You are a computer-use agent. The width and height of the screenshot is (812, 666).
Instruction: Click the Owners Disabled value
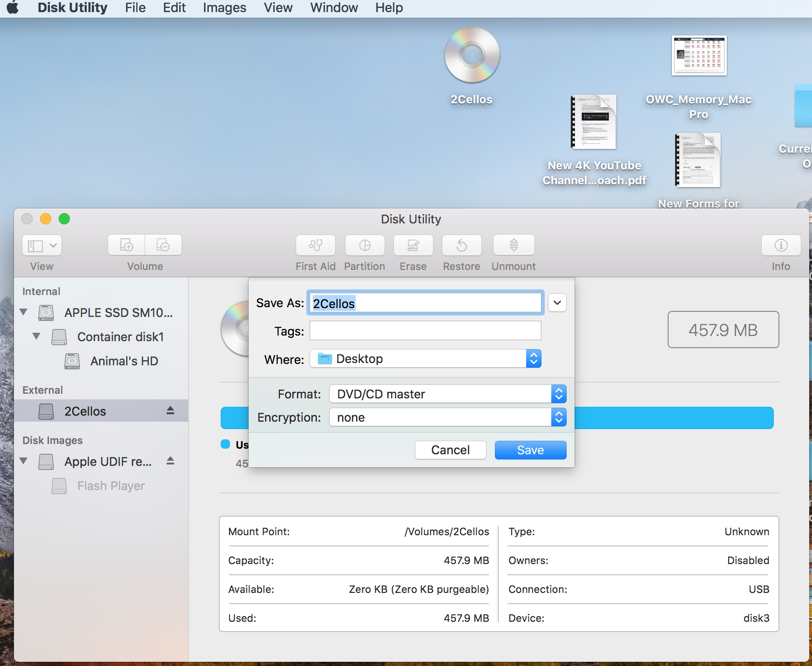(748, 560)
